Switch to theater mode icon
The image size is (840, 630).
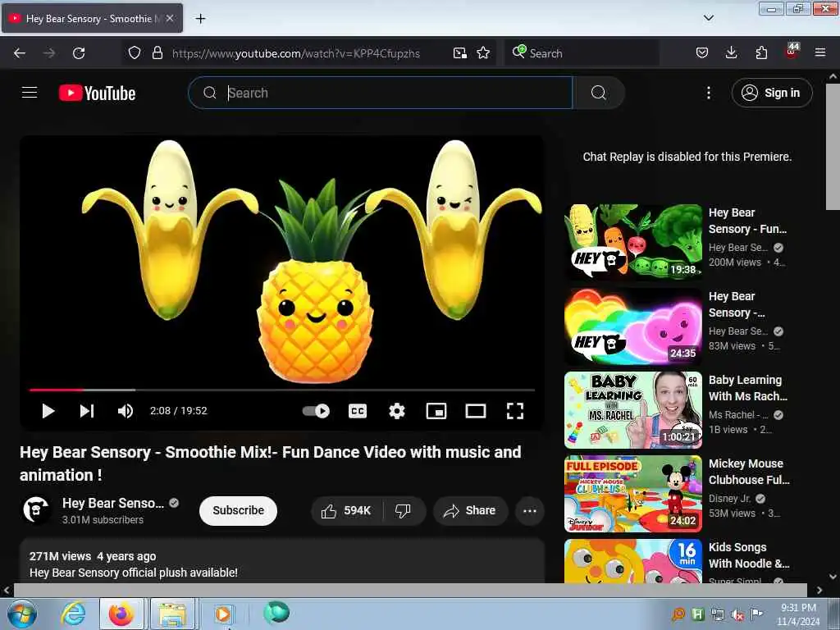point(476,411)
